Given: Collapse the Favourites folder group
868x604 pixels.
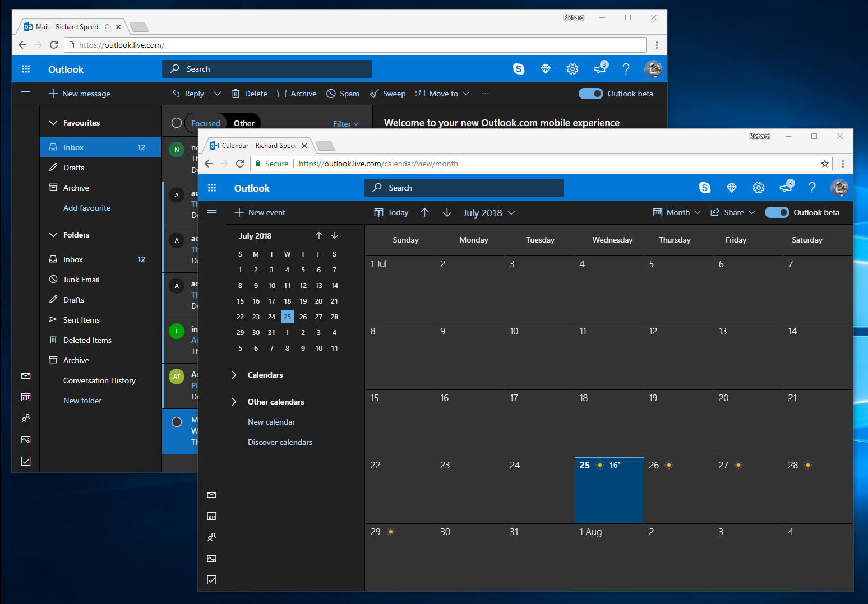Looking at the screenshot, I should (53, 123).
